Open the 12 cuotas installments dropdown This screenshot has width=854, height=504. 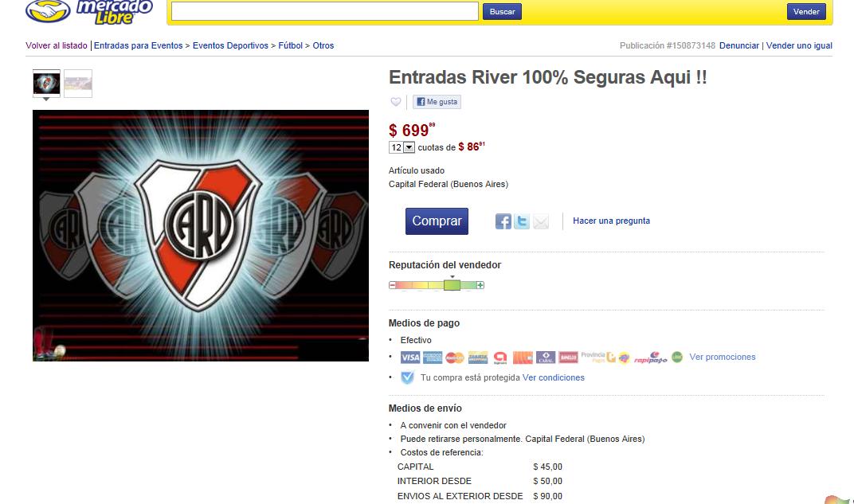402,147
